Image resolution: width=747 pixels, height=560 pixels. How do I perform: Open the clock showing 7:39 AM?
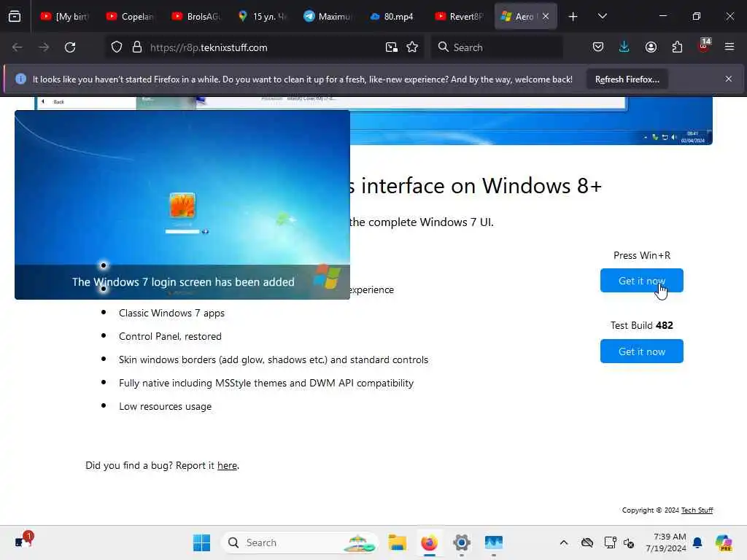665,542
